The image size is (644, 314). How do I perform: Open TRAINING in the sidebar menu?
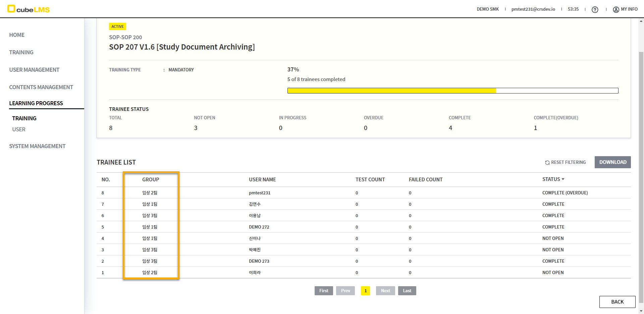(21, 52)
